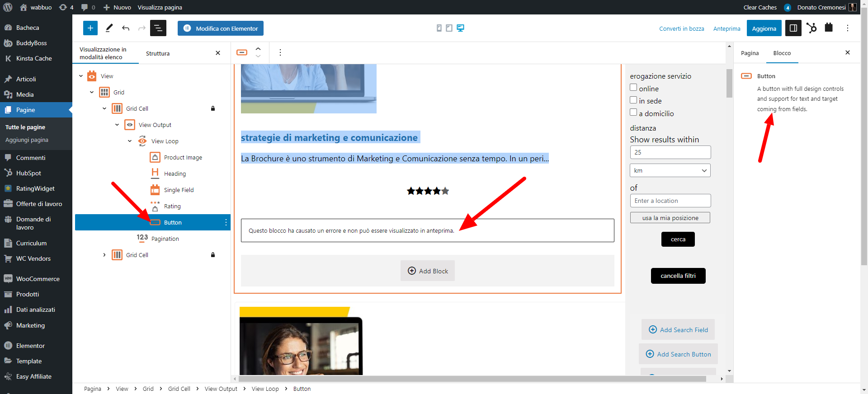Collapse the View tree item

[x=81, y=76]
